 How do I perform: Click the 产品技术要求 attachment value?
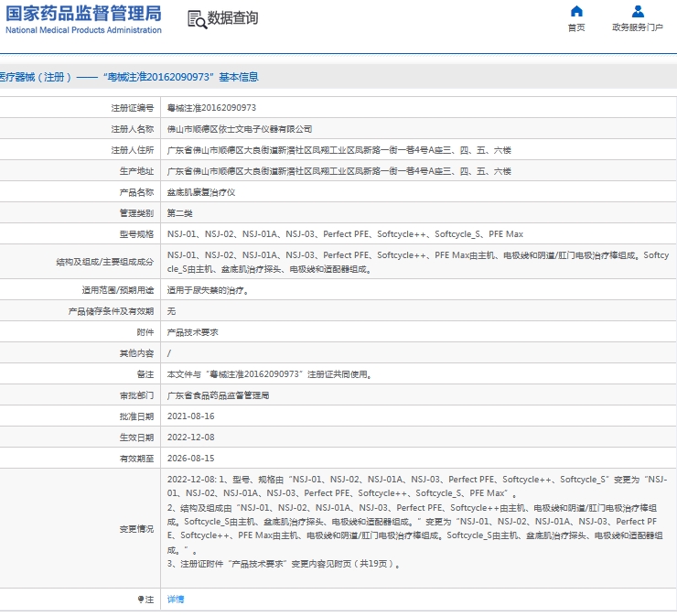tap(192, 332)
